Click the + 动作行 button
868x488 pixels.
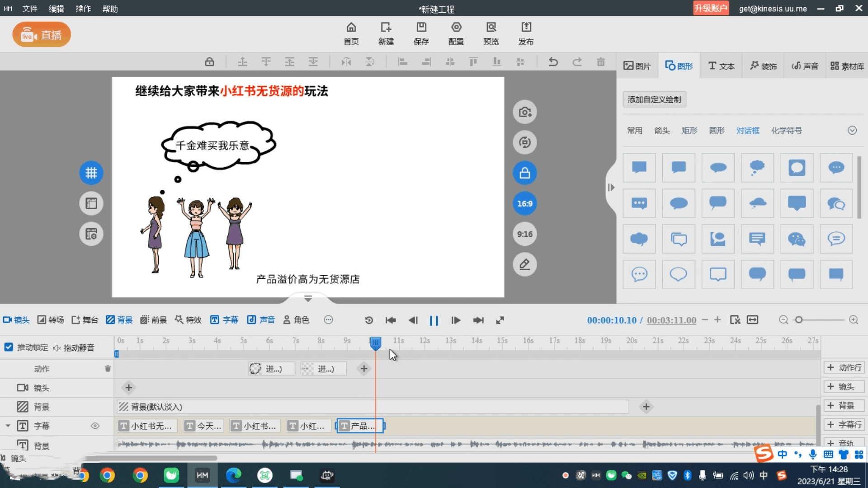(x=844, y=368)
